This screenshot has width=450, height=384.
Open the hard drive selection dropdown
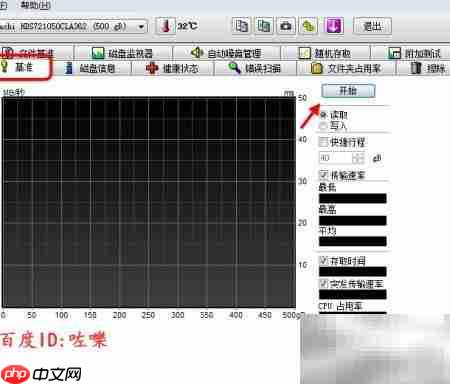click(x=141, y=26)
